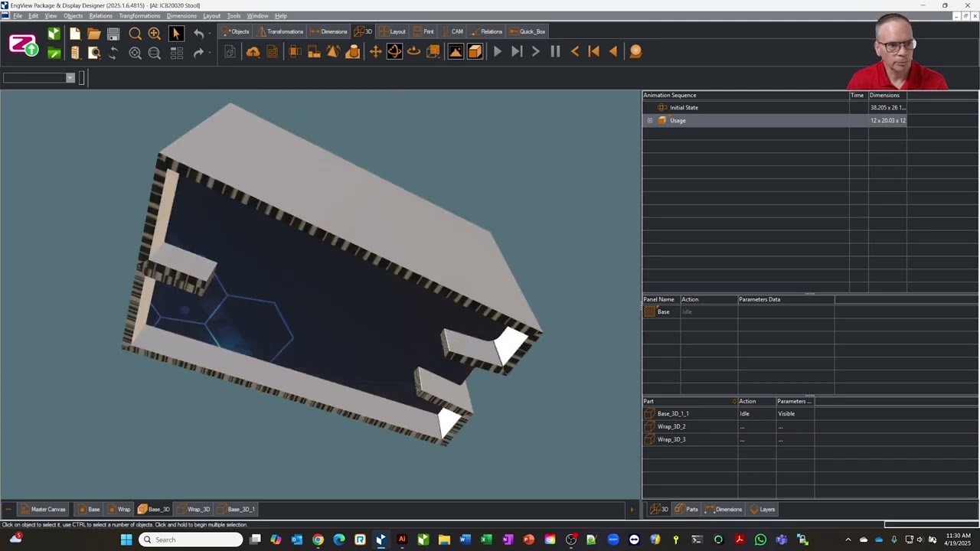Open the File menu
The height and width of the screenshot is (551, 980).
17,16
